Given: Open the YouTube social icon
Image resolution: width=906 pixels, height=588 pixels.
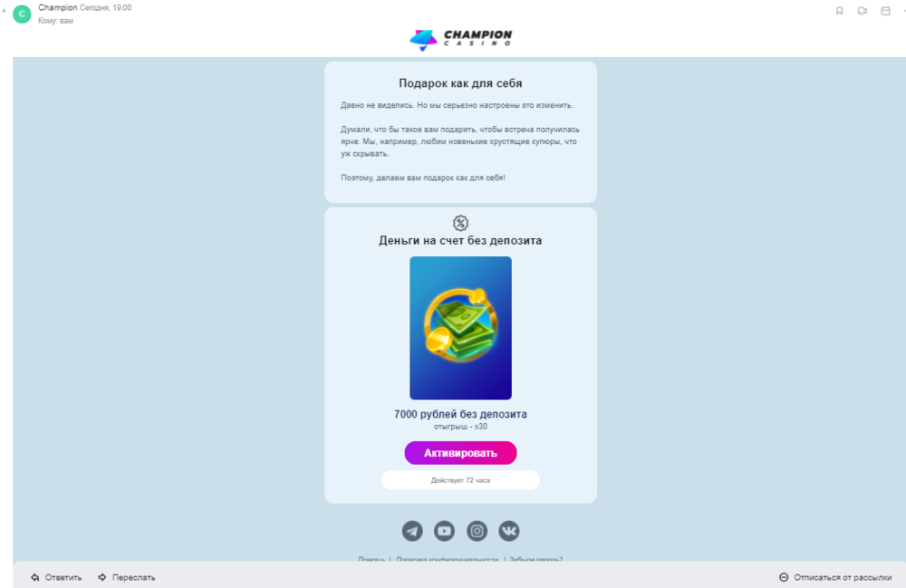Looking at the screenshot, I should (444, 531).
